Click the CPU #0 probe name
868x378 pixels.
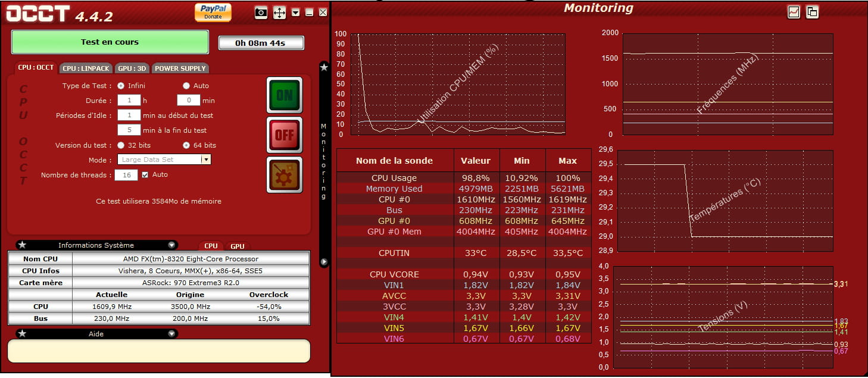click(394, 199)
